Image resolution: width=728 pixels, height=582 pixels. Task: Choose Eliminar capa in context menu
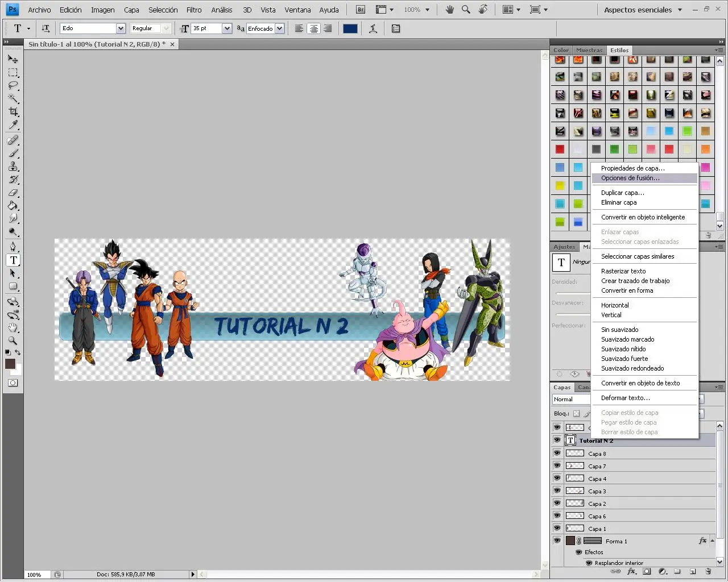click(x=644, y=202)
